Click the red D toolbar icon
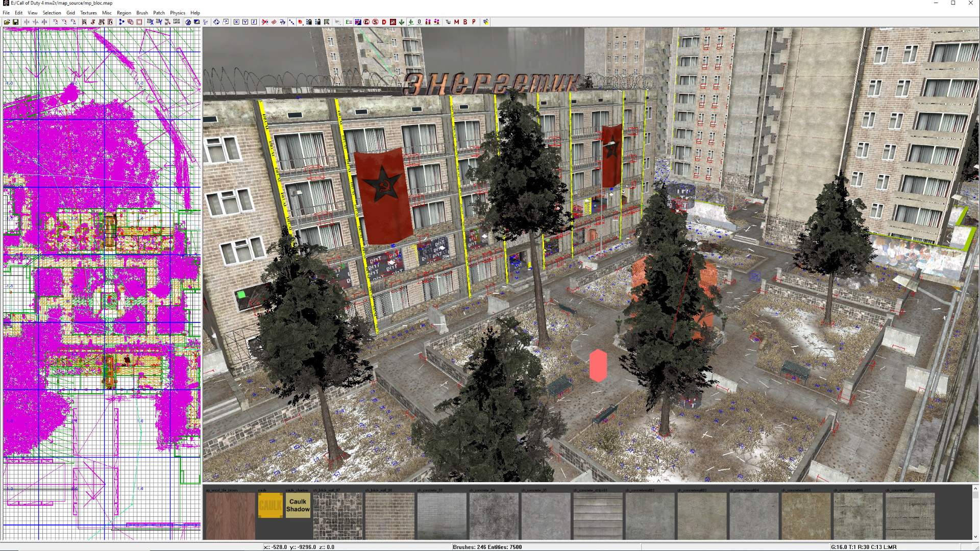This screenshot has height=551, width=980. click(x=384, y=22)
